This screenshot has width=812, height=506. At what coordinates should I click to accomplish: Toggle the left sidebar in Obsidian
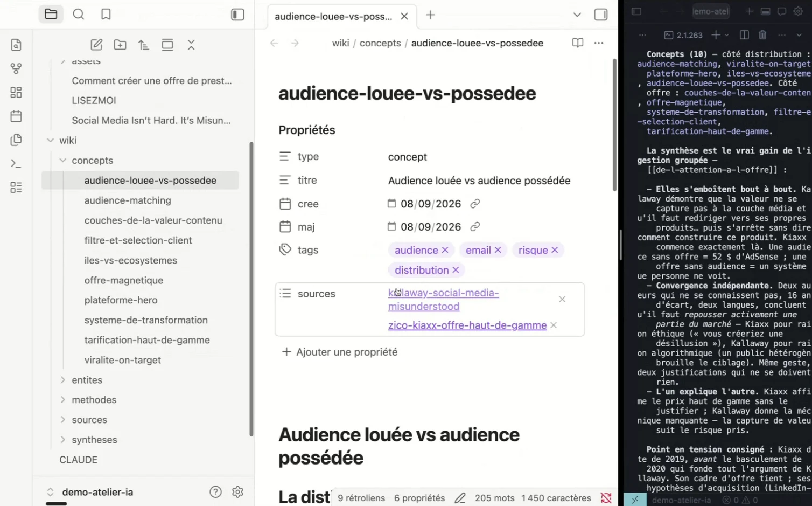[x=237, y=15]
